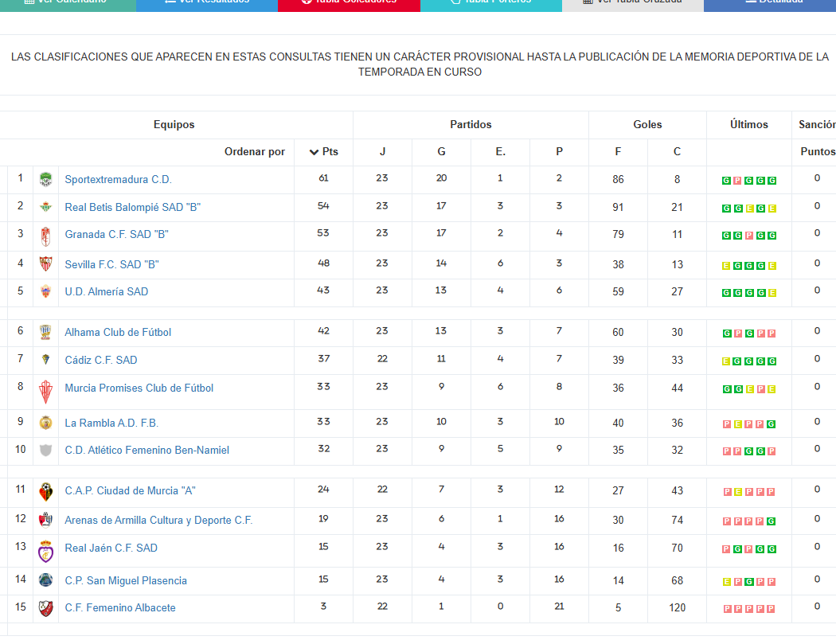The image size is (836, 644).
Task: Click the Sevilla F.C. SAD "B" crest
Action: tap(46, 264)
